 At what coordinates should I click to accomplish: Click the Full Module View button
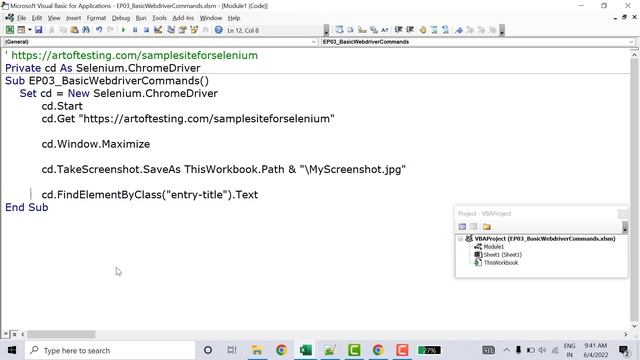pos(14,334)
